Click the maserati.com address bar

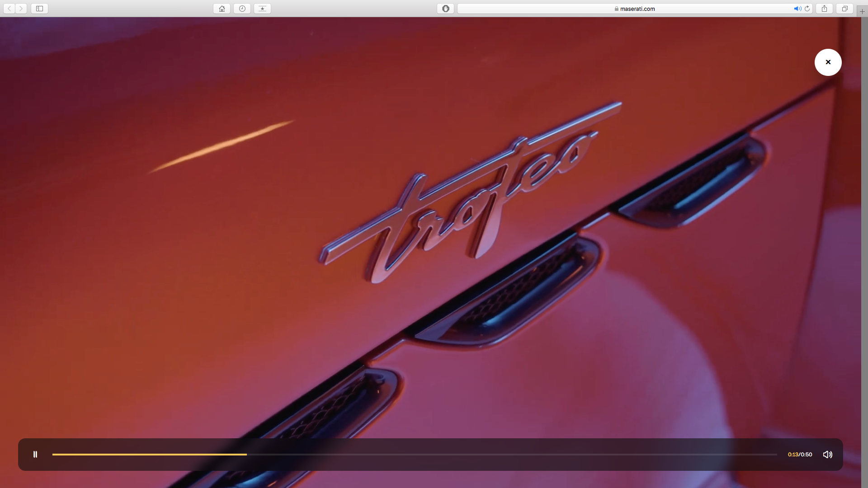point(635,9)
